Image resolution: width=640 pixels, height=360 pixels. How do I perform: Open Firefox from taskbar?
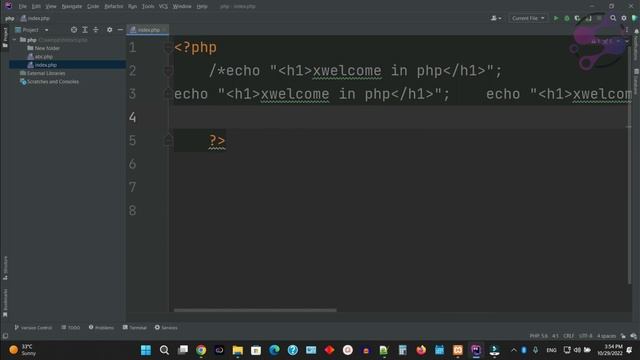click(x=421, y=350)
